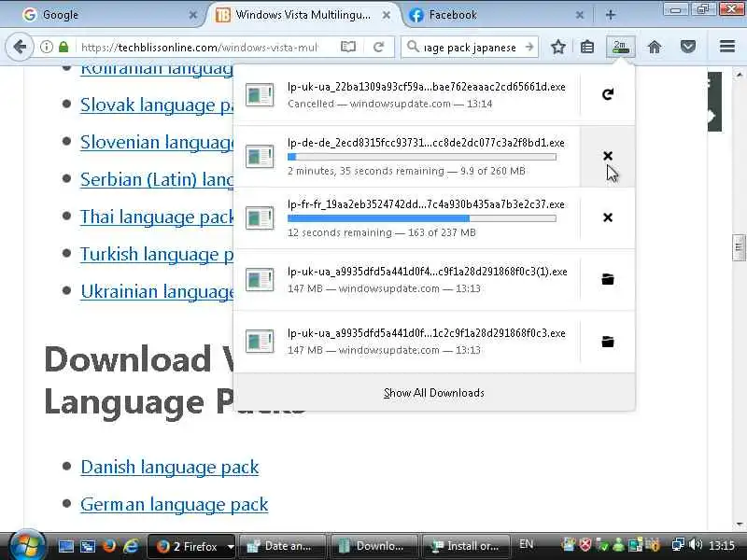Open the Downlo... taskbar window
The image size is (747, 560).
[x=374, y=546]
